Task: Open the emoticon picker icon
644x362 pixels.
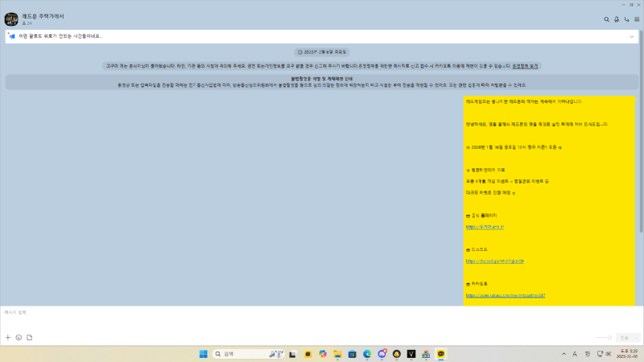Action: (x=19, y=337)
